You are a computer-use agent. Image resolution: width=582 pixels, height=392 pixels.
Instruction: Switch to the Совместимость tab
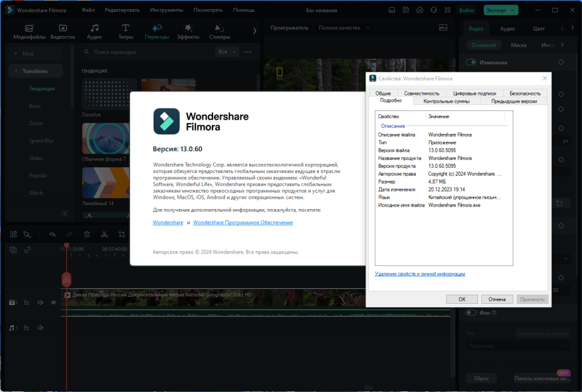(421, 93)
